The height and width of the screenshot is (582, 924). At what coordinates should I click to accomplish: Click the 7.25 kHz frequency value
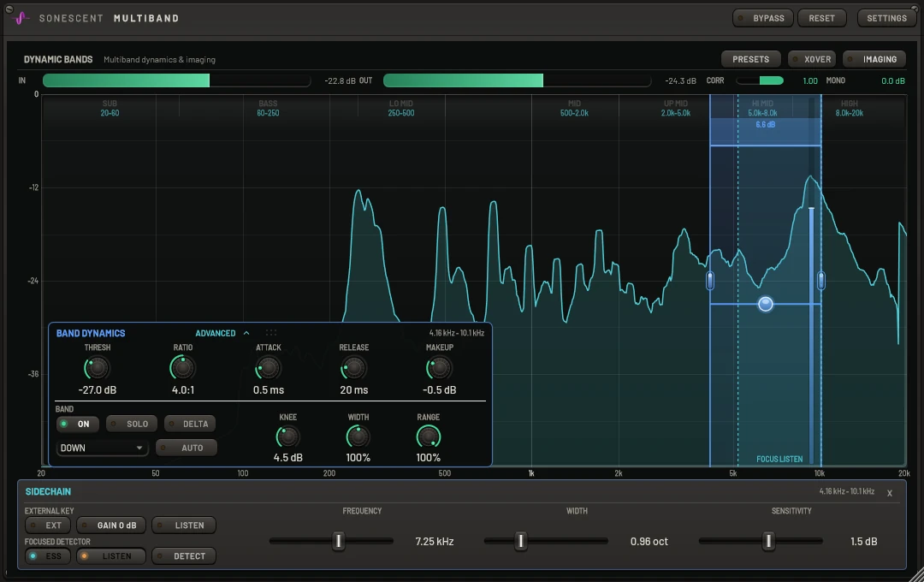click(x=435, y=541)
